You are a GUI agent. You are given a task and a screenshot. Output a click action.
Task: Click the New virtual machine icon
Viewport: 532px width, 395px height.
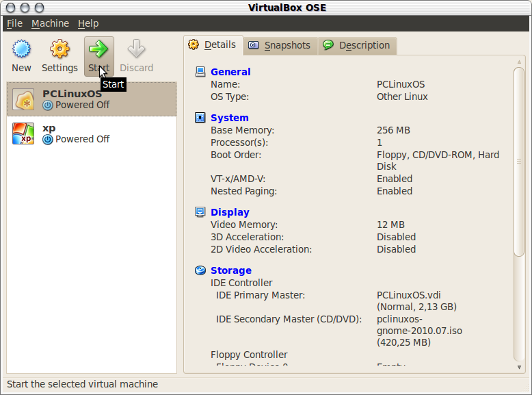[x=21, y=49]
